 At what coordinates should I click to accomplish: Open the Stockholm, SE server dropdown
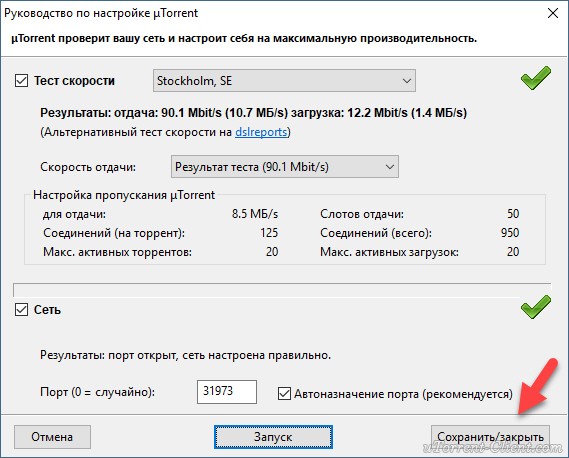pos(284,81)
